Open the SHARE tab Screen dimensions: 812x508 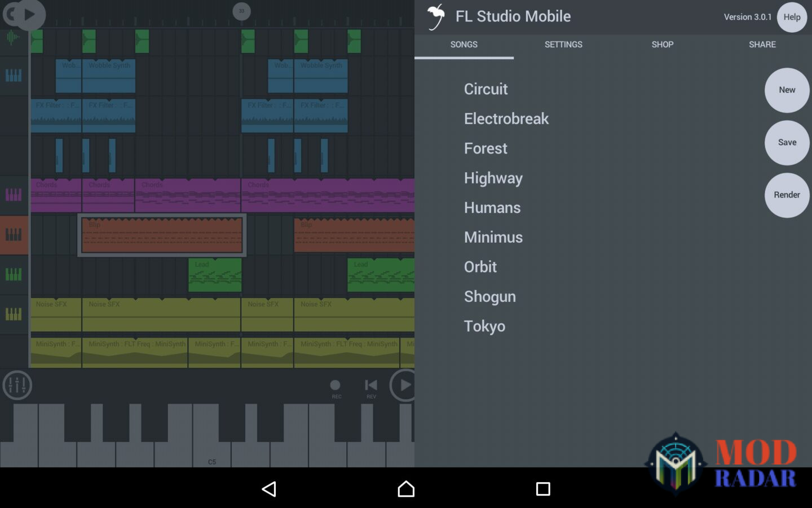762,45
